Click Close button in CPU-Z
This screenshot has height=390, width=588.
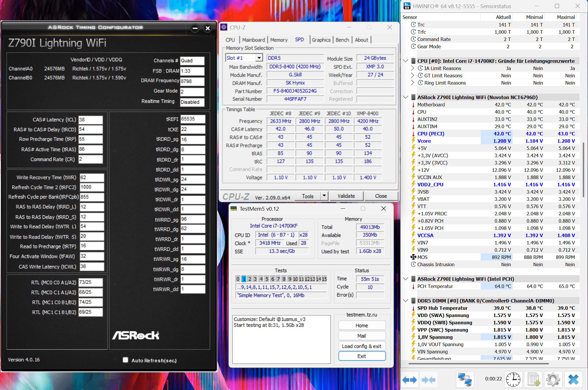click(381, 196)
